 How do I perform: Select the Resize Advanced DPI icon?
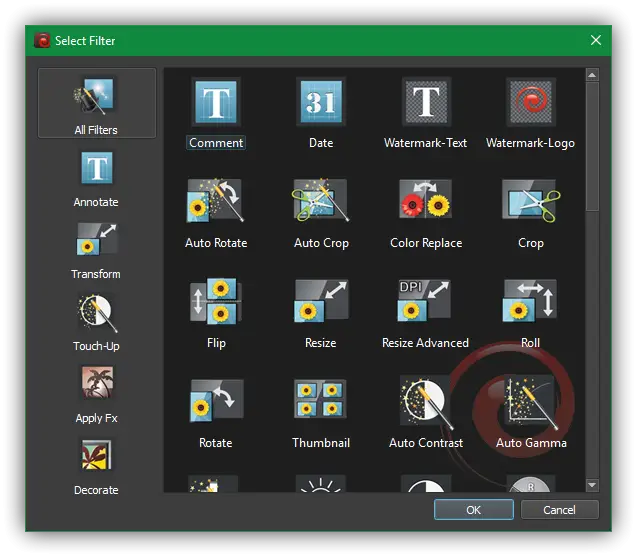[x=424, y=300]
